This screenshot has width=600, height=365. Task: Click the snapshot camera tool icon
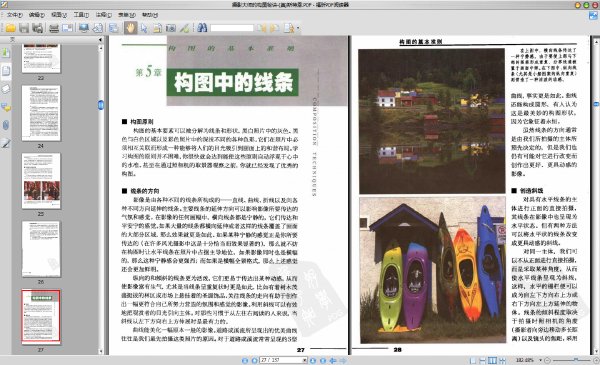pyautogui.click(x=171, y=28)
